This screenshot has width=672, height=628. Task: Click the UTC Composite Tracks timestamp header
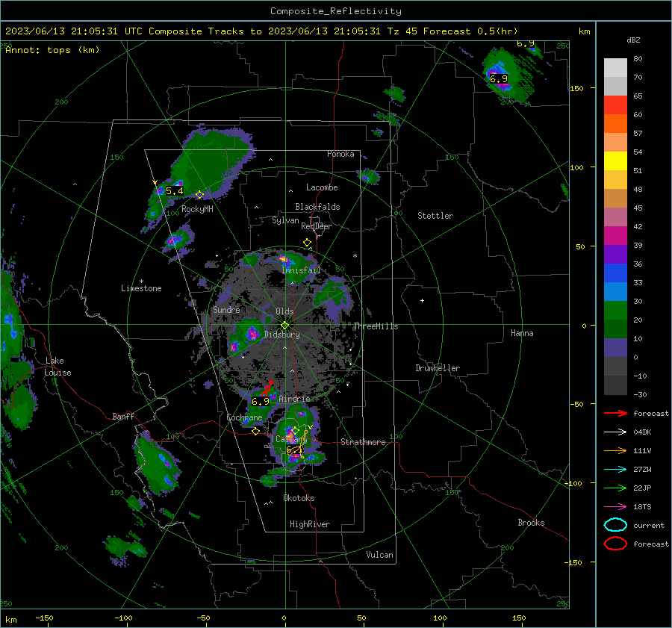pyautogui.click(x=261, y=31)
